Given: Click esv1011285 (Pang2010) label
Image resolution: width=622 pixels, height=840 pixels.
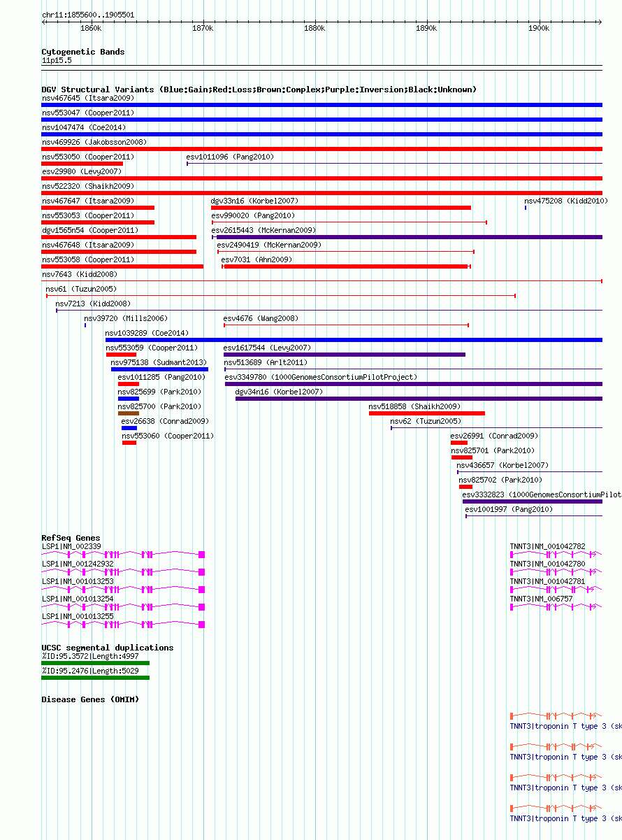Looking at the screenshot, I should pos(161,377).
